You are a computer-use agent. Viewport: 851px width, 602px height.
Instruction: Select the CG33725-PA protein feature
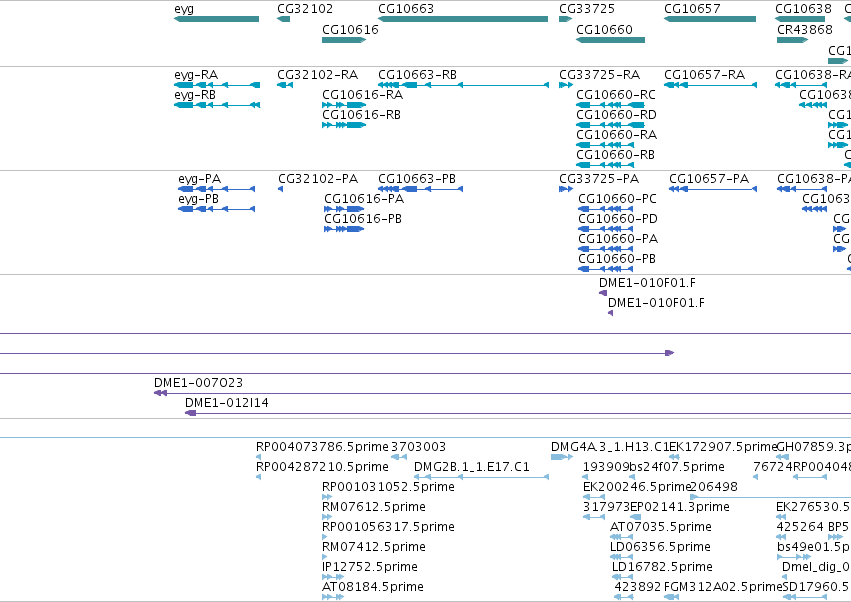tap(566, 189)
